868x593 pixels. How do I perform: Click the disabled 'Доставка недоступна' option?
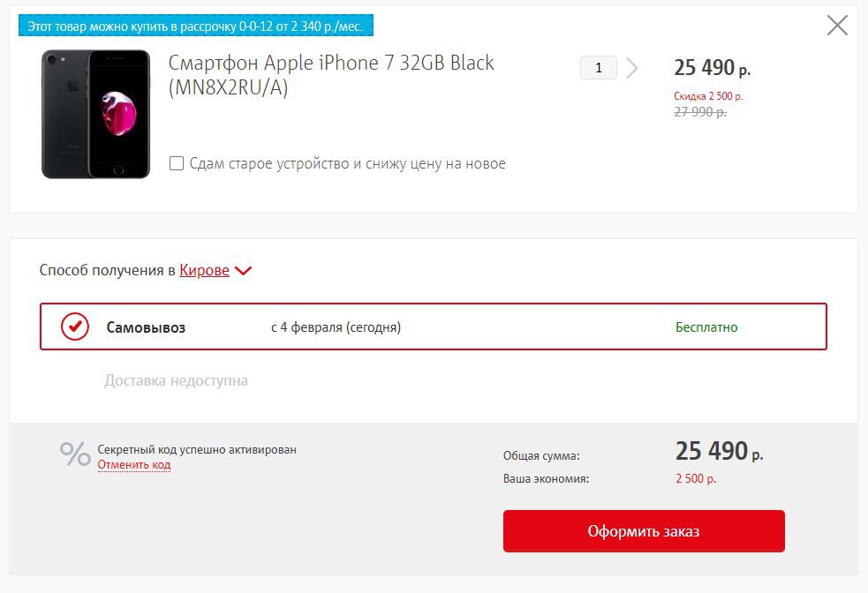[176, 381]
